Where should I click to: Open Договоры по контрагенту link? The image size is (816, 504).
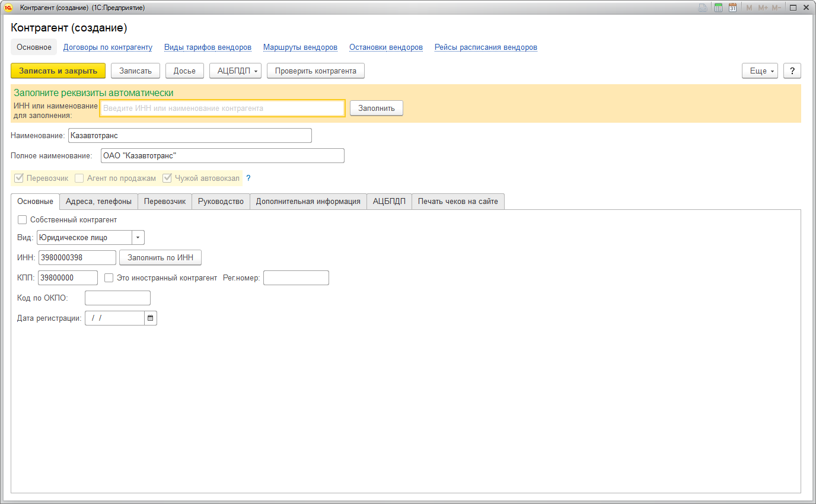108,47
